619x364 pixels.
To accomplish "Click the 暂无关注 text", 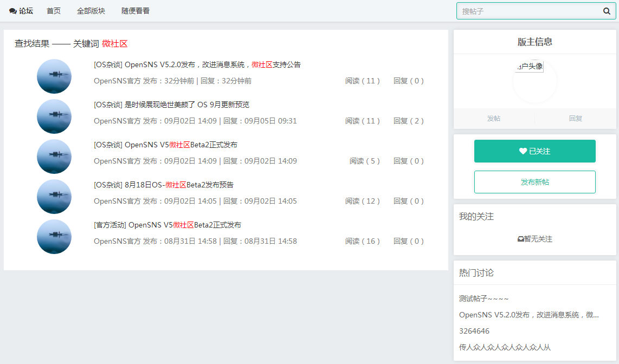I will 538,239.
